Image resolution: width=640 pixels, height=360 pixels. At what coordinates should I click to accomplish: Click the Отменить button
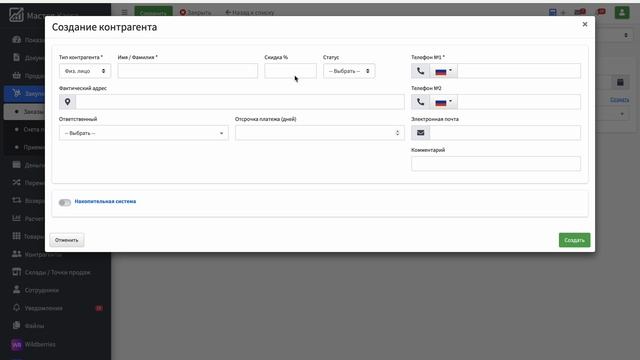pos(67,240)
